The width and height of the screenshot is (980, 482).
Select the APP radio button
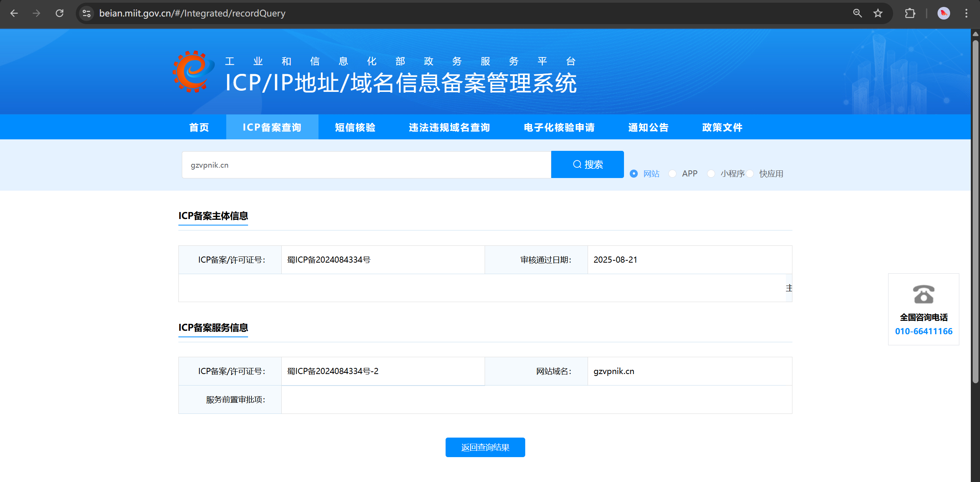(x=673, y=174)
